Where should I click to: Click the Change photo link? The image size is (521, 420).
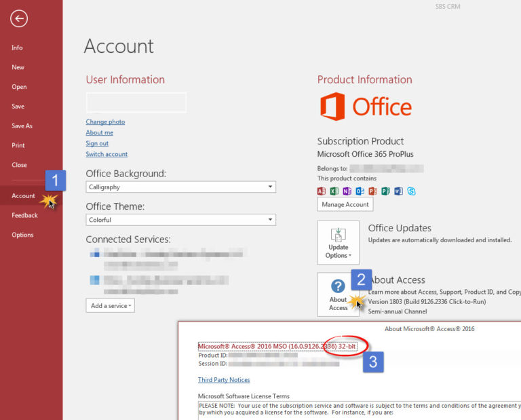[x=105, y=122]
